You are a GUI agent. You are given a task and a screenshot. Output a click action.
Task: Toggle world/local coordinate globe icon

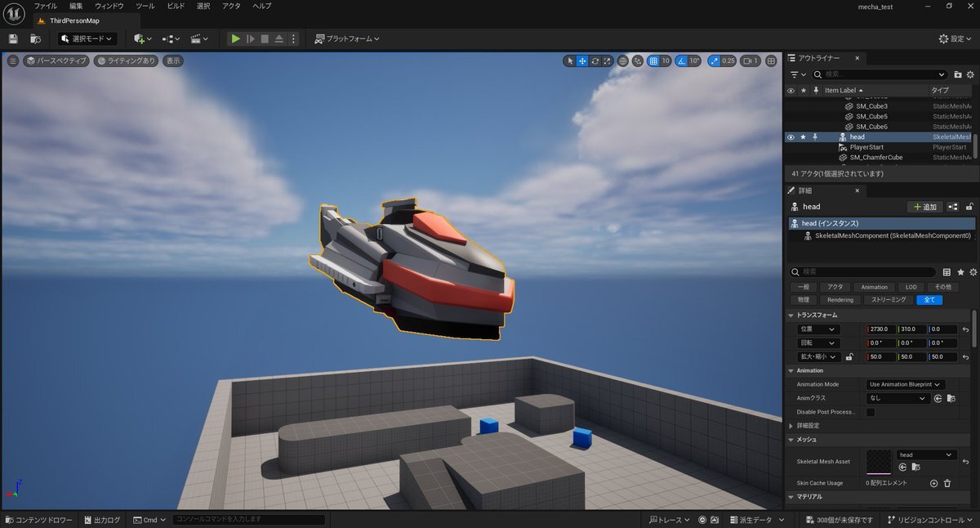[623, 60]
